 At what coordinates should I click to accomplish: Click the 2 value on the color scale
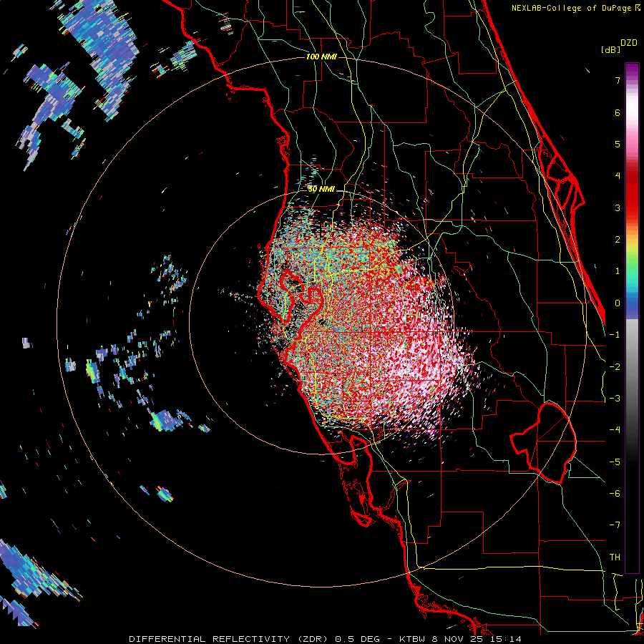618,240
